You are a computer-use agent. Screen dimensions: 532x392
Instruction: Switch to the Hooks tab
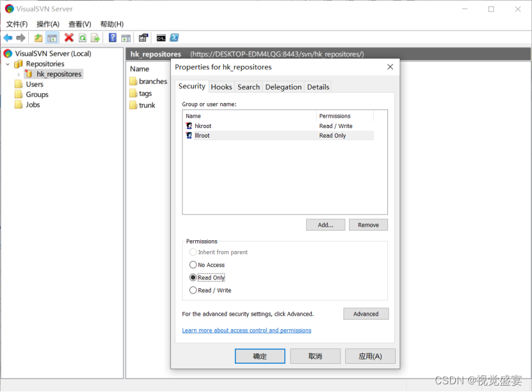(222, 87)
